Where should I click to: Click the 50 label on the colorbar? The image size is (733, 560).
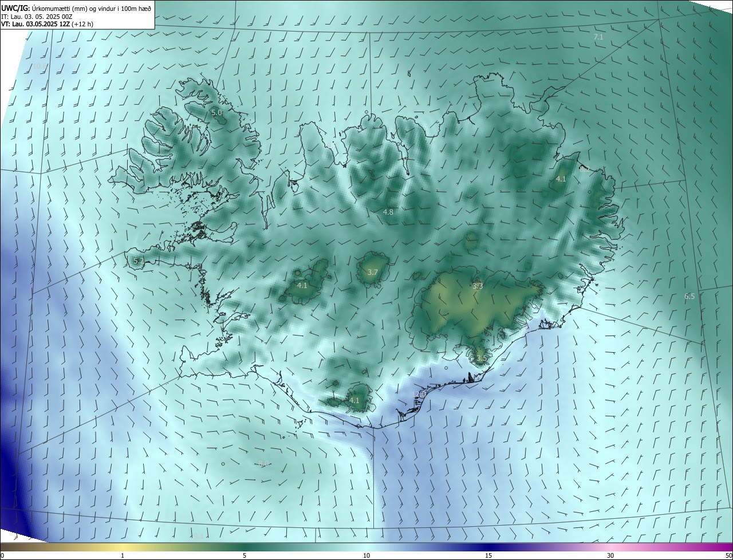pyautogui.click(x=728, y=555)
